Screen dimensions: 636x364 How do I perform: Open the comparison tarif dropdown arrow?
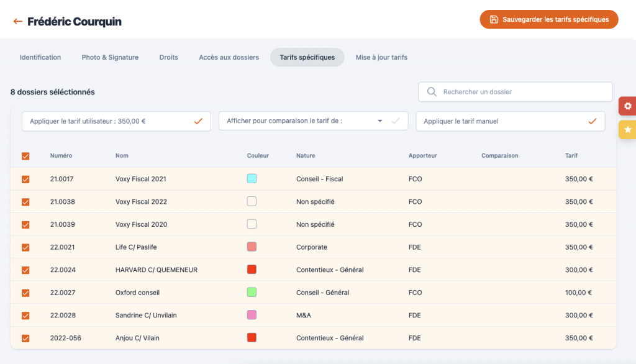(x=379, y=121)
